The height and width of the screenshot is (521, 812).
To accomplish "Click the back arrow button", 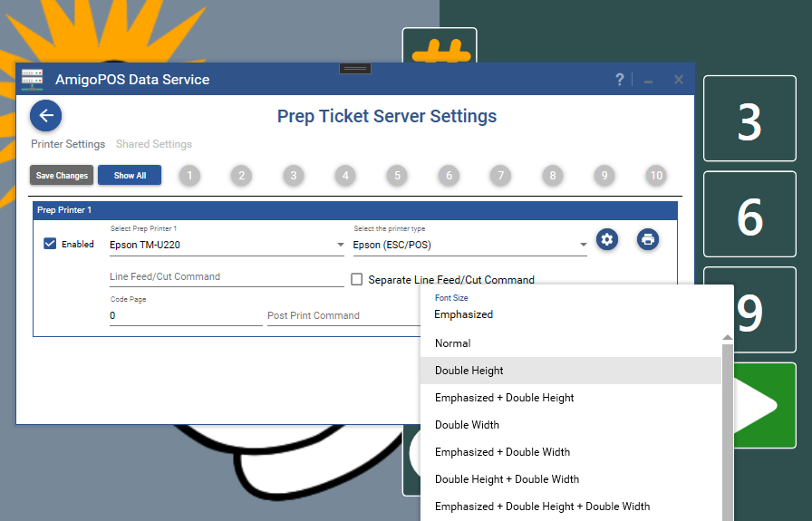I will [x=46, y=116].
